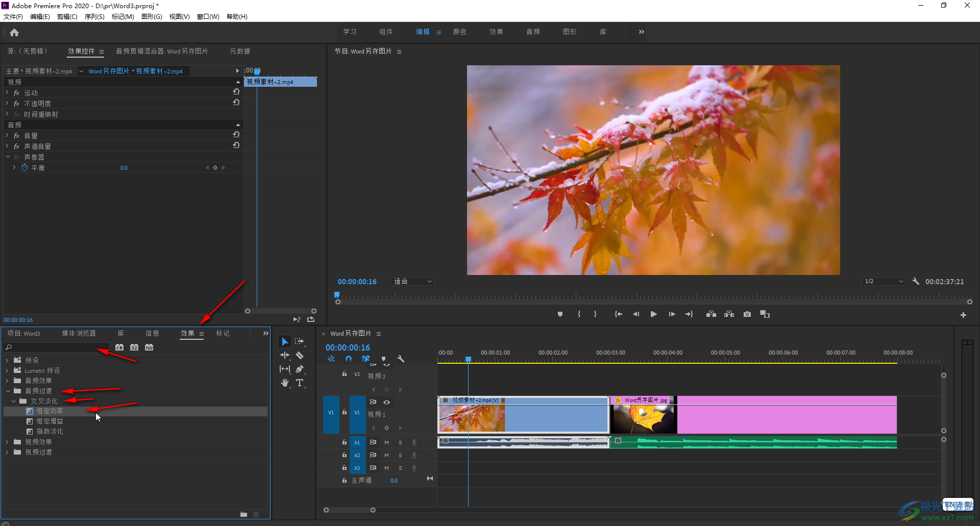Go to In point
This screenshot has width=980, height=526.
click(618, 314)
